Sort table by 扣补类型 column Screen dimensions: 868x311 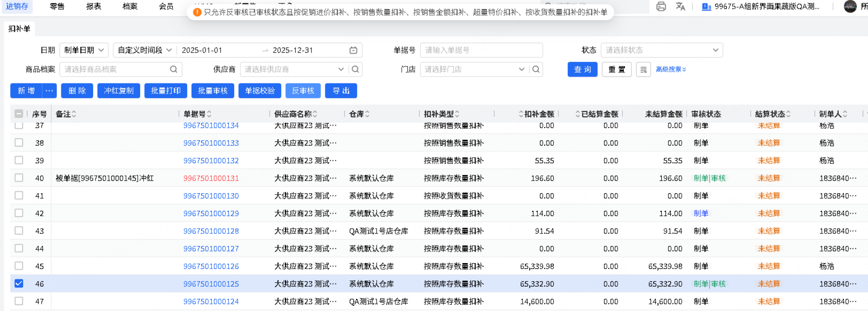click(x=457, y=114)
